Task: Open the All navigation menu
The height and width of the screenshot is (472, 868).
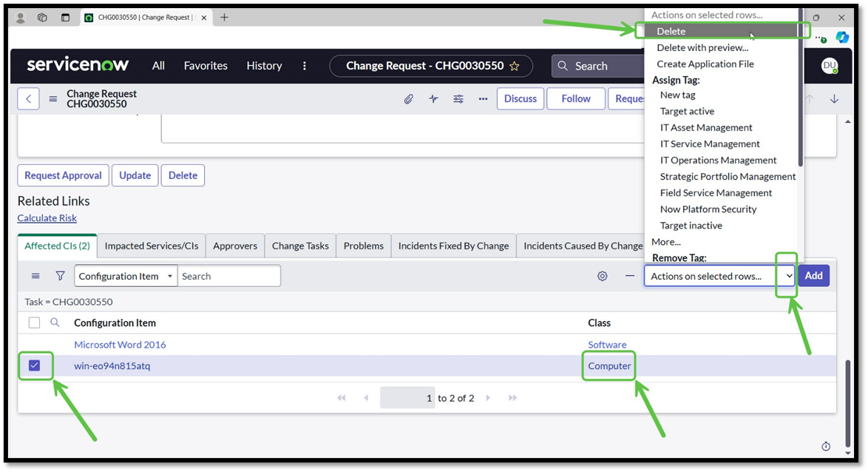Action: [x=158, y=66]
